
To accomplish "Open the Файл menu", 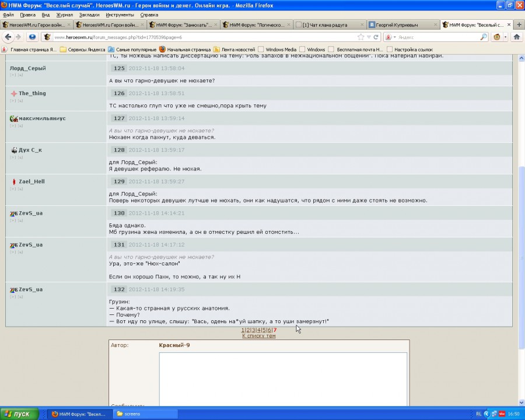I will 8,15.
